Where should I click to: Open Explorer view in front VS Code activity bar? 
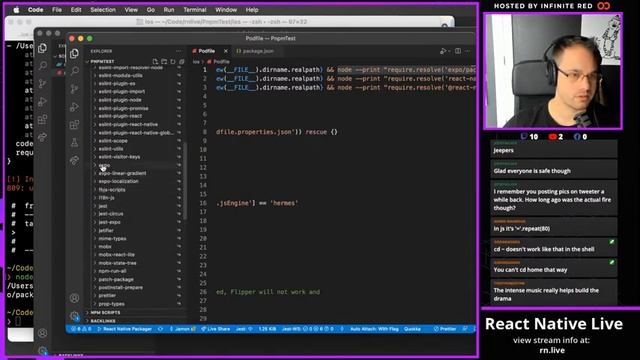(74, 53)
